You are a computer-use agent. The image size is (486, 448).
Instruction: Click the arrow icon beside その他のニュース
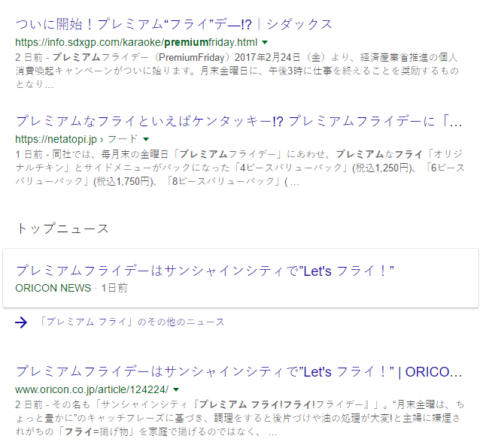pos(21,322)
